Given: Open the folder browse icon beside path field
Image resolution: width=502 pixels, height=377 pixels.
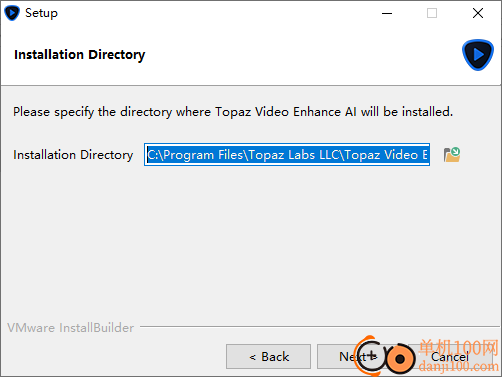Looking at the screenshot, I should pos(452,155).
